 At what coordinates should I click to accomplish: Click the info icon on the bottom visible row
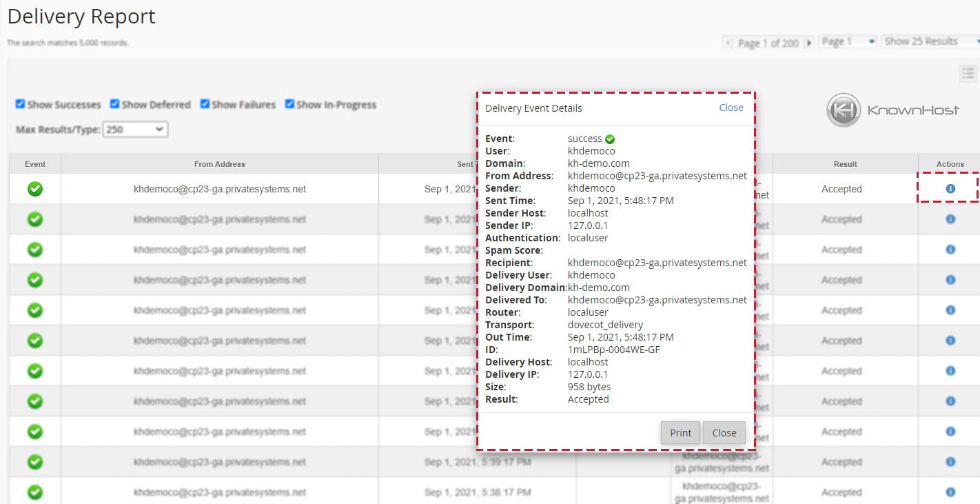(950, 492)
